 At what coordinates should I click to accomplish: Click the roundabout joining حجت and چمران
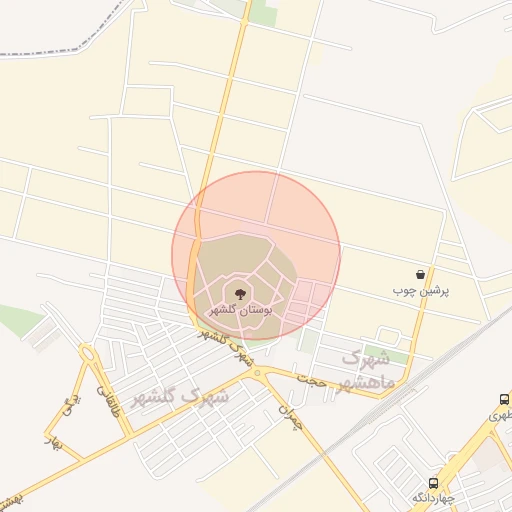click(257, 372)
